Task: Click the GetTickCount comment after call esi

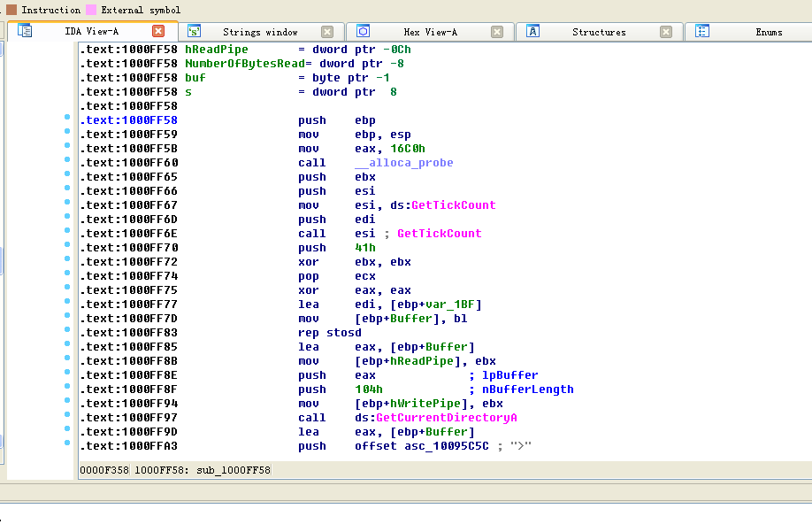Action: tap(439, 234)
